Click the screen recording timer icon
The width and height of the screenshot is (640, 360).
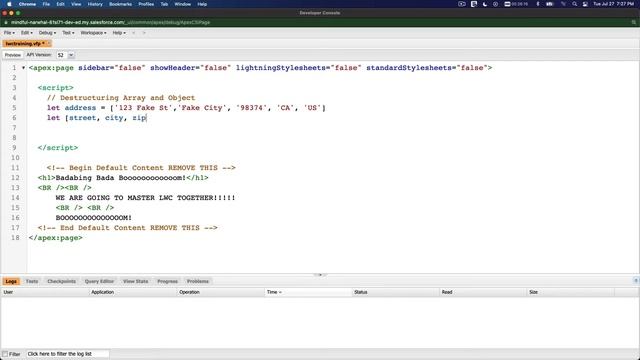516,4
